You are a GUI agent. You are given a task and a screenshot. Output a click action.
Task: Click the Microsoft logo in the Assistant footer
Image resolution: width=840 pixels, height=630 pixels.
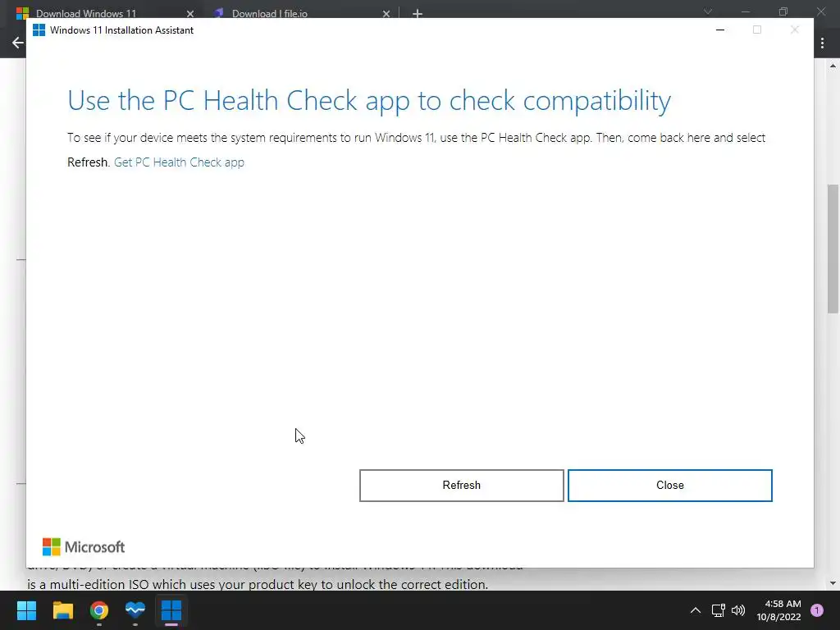(x=84, y=547)
